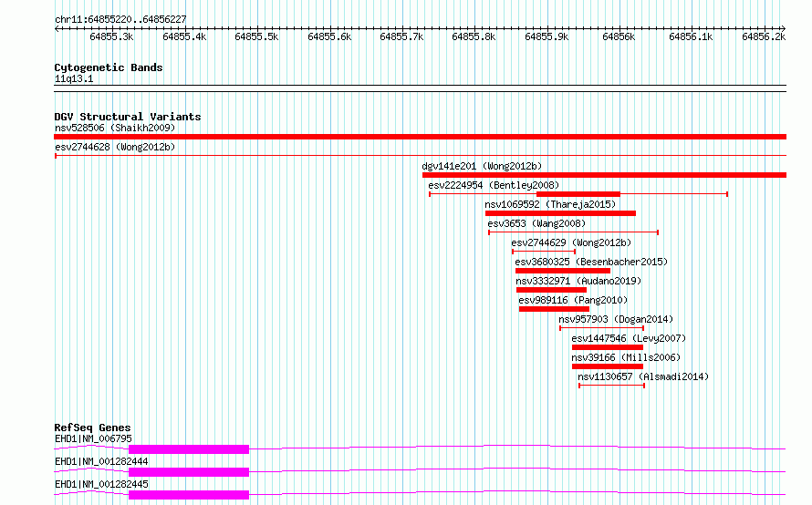This screenshot has height=505, width=812.
Task: Select esv1447546 (Levy2007) label
Action: (x=629, y=338)
